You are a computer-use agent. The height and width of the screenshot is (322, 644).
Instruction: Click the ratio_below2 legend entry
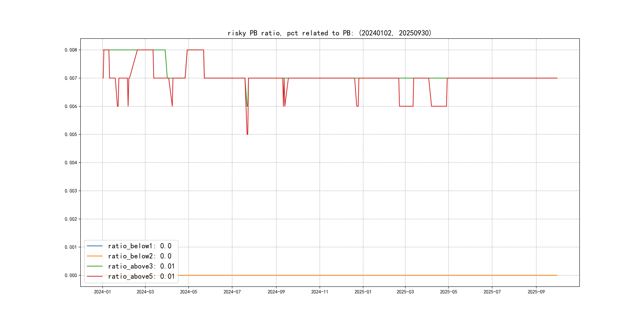click(x=140, y=256)
